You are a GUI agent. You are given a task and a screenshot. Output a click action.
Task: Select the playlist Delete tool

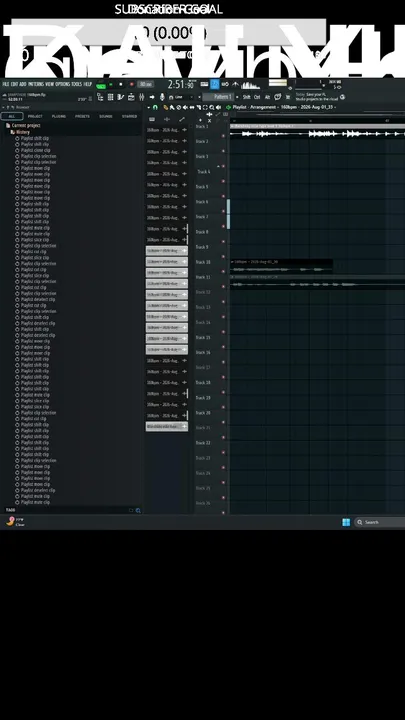point(179,107)
